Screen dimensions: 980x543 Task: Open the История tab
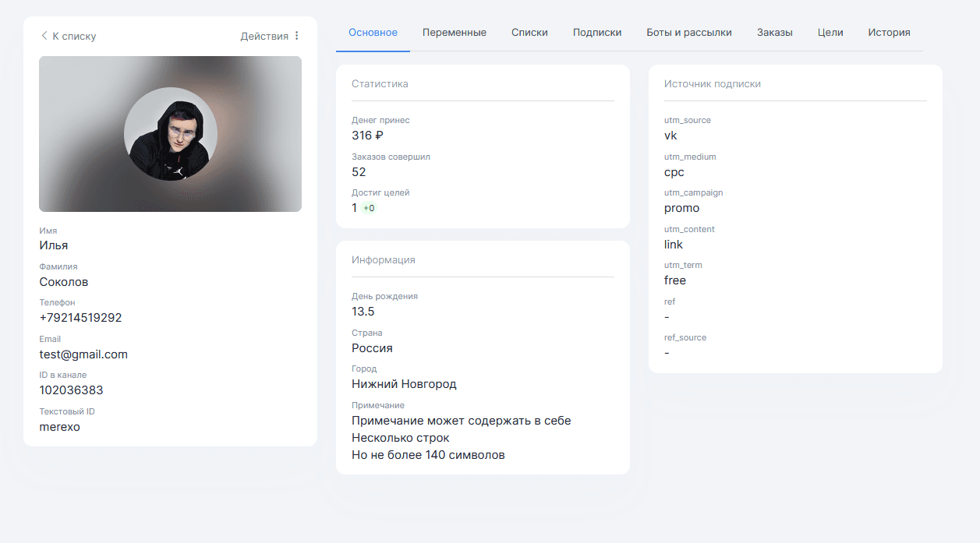coord(889,33)
